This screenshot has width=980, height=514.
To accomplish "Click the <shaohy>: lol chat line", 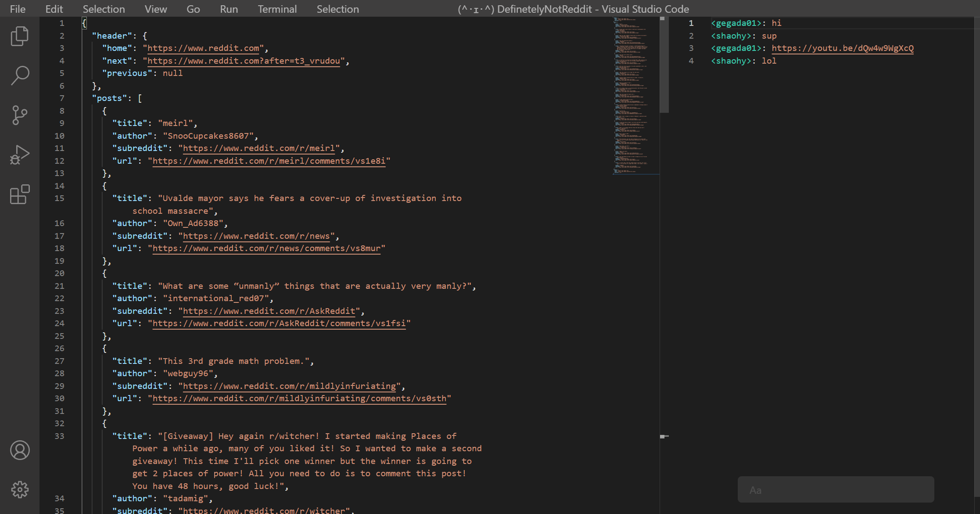I will click(x=744, y=61).
